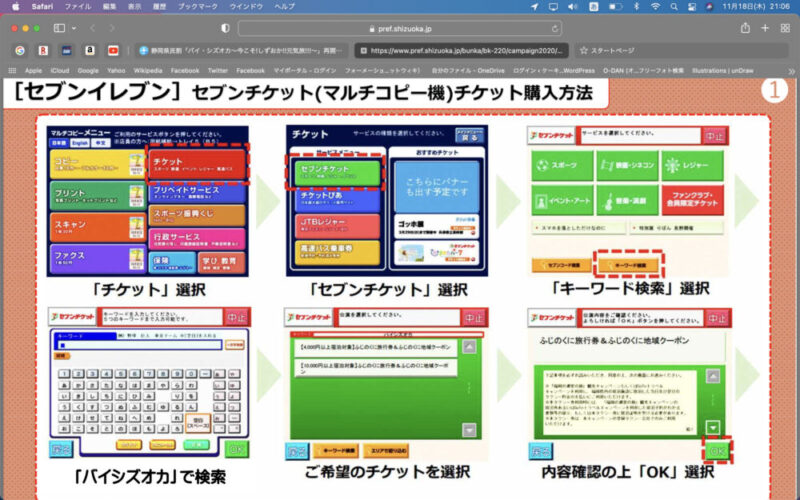Switch to the 静岡県民割 バイ・シズオカ tab
The height and width of the screenshot is (500, 800).
pyautogui.click(x=242, y=51)
